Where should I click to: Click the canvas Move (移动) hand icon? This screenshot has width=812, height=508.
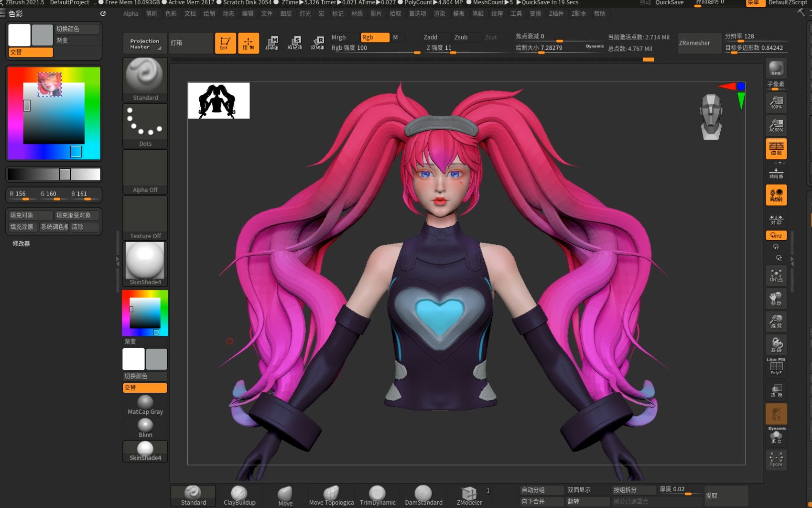[776, 298]
